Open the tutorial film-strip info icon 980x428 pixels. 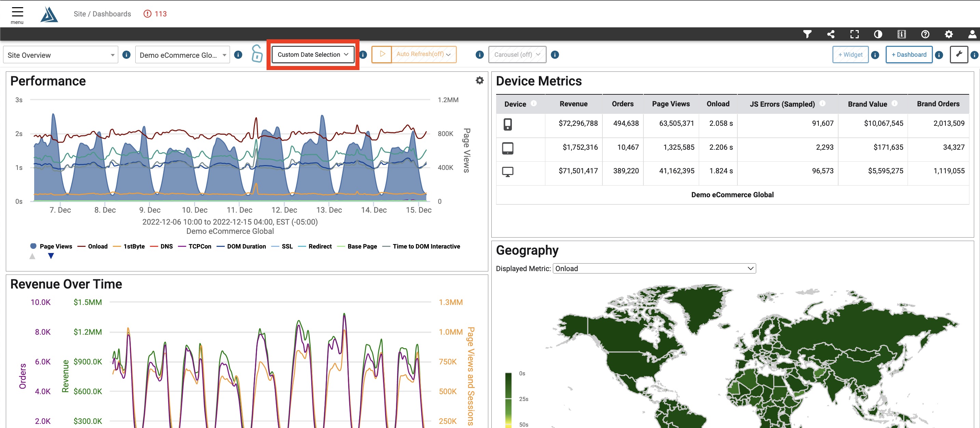tap(901, 34)
